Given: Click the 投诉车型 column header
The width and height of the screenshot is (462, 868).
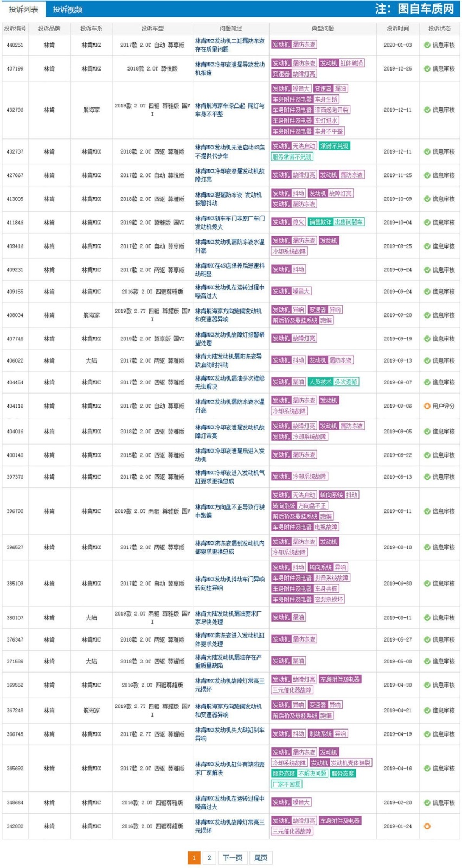Looking at the screenshot, I should 152,29.
